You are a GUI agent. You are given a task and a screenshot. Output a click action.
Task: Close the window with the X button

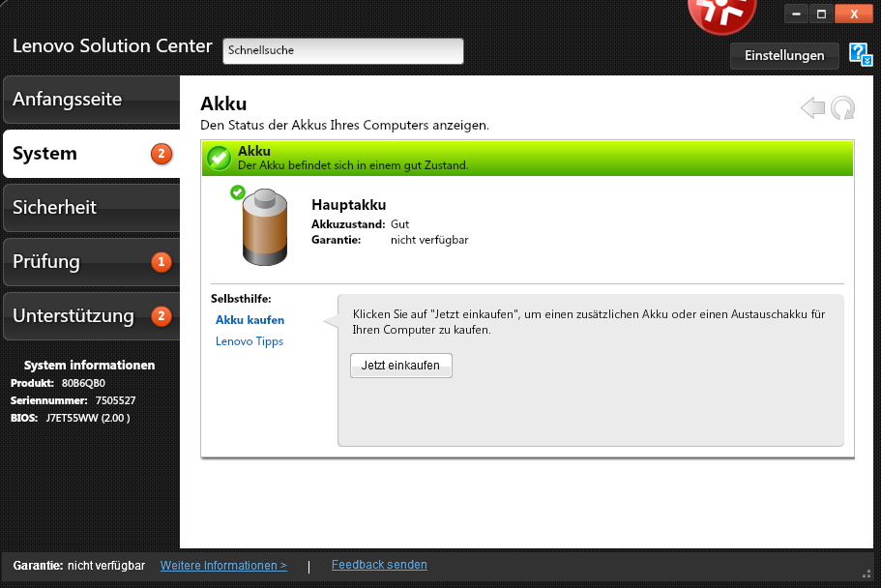click(x=854, y=15)
